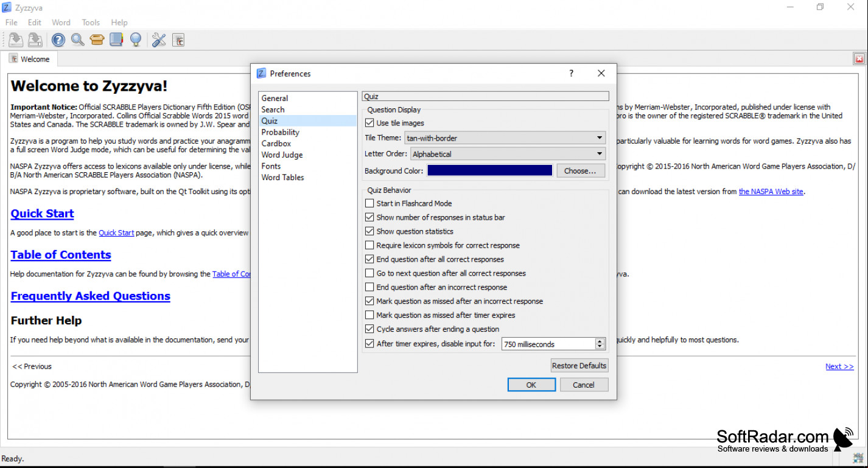The width and height of the screenshot is (868, 468).
Task: Select Cardbox preferences category
Action: (307, 143)
